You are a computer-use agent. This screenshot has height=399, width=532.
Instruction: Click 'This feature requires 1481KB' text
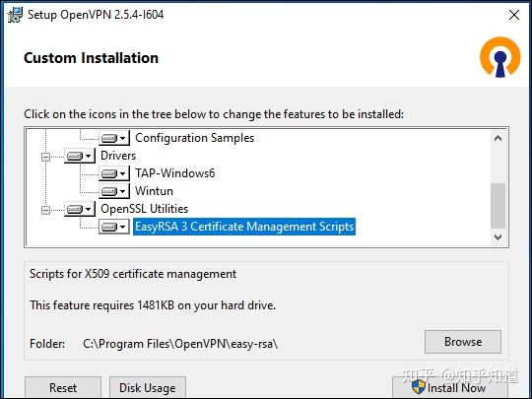pyautogui.click(x=153, y=305)
